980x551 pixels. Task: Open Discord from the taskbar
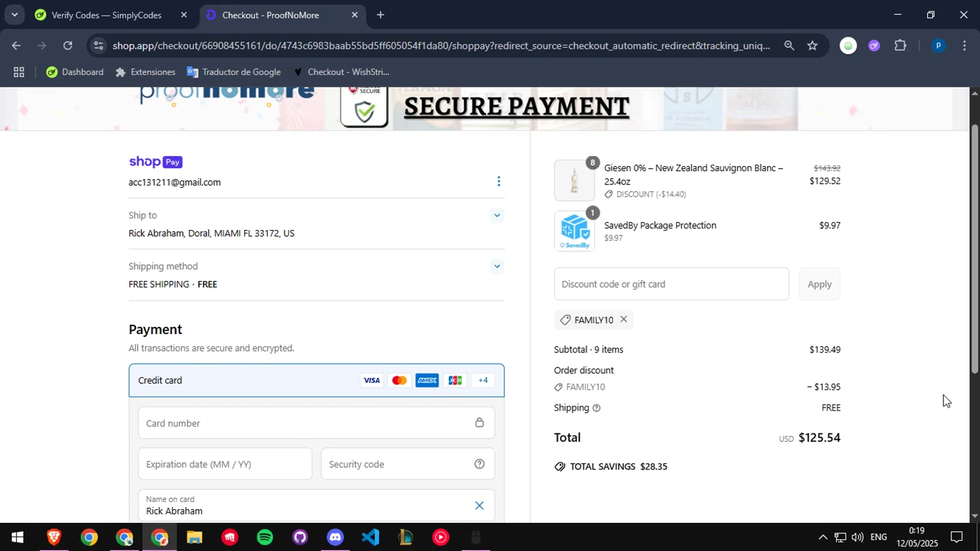coord(335,537)
